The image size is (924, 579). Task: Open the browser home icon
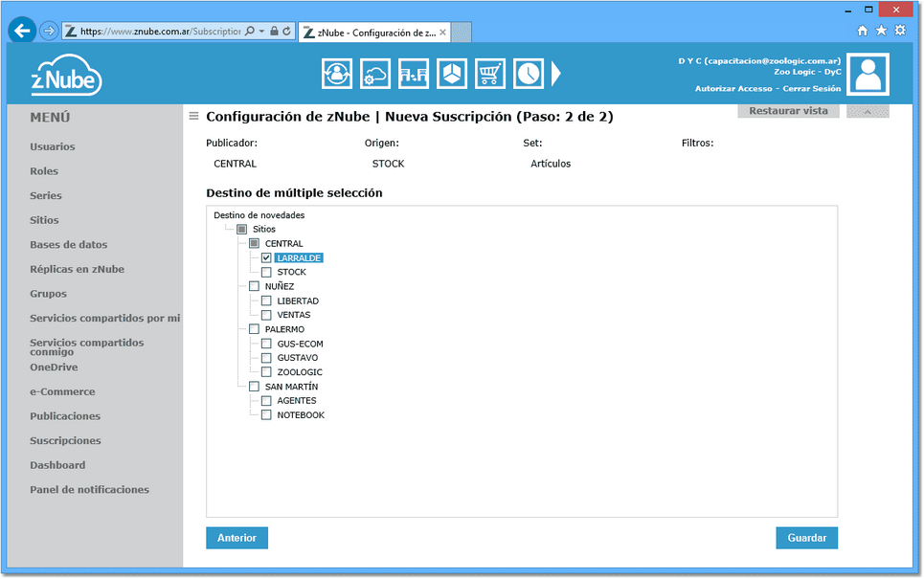(862, 31)
